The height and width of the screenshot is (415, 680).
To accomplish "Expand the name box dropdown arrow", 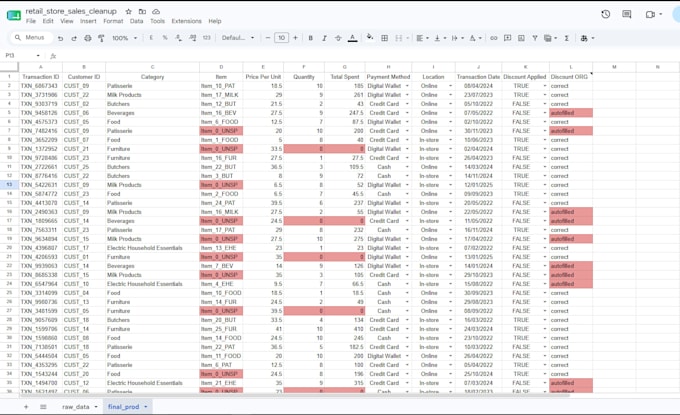I will pos(38,56).
